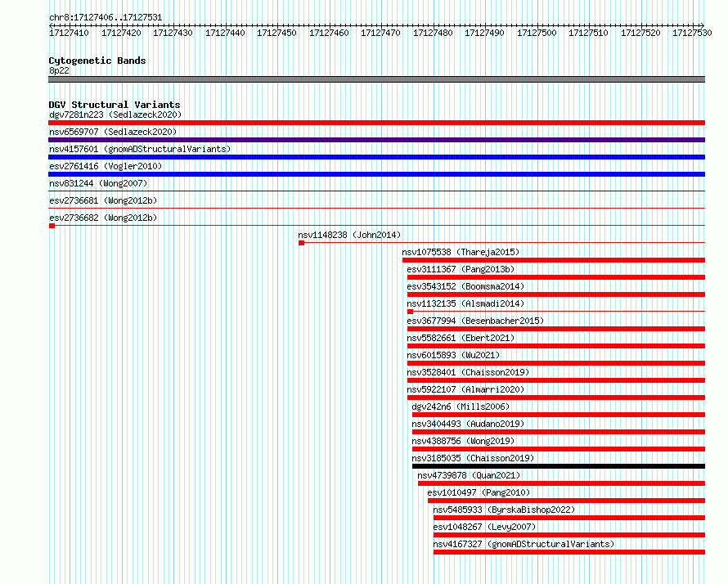The image size is (728, 584).
Task: Select the nsv1132135 (Alsmadi2014) variant label
Action: click(465, 303)
